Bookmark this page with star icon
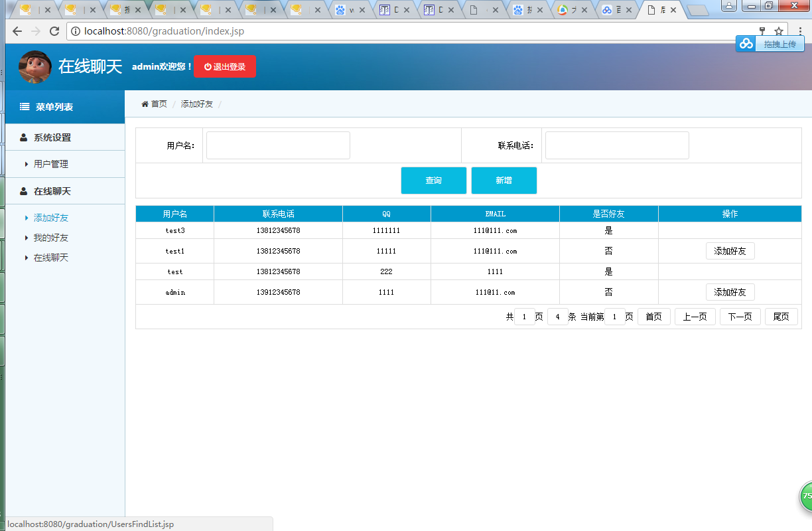 click(x=778, y=31)
